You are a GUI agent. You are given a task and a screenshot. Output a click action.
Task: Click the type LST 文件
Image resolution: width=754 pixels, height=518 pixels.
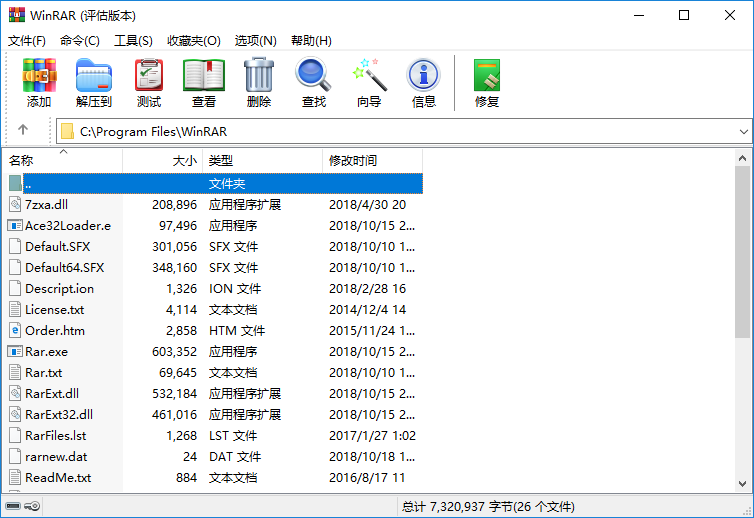(x=233, y=436)
